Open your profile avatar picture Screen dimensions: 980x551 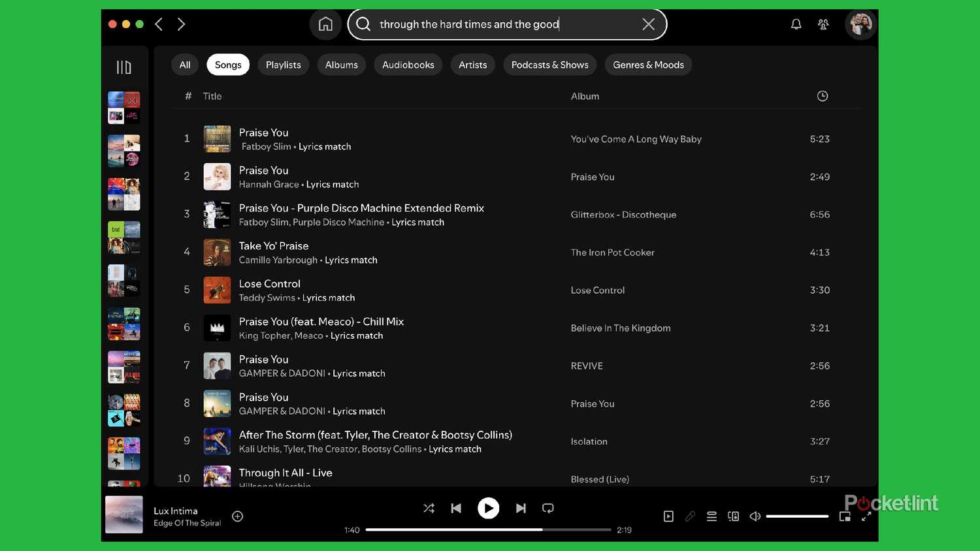[860, 24]
